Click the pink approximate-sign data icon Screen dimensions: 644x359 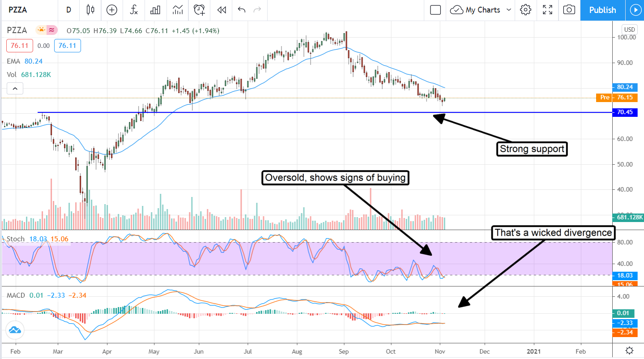(x=52, y=30)
